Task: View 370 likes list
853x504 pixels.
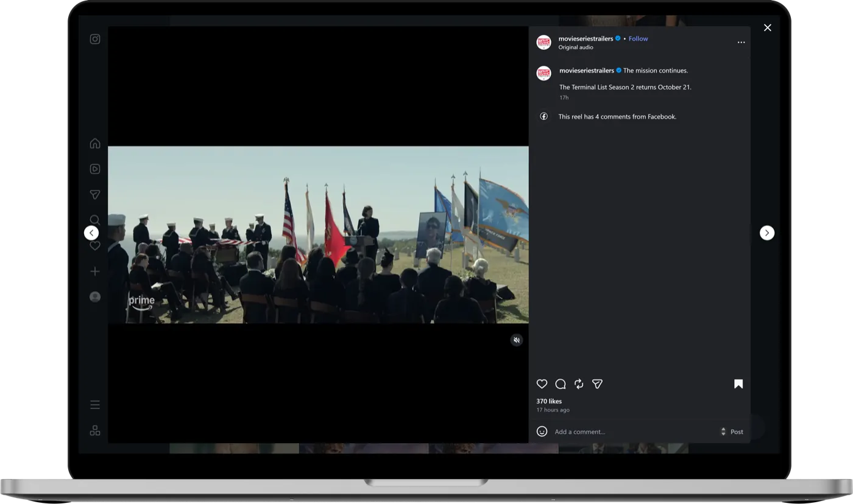Action: pos(549,401)
